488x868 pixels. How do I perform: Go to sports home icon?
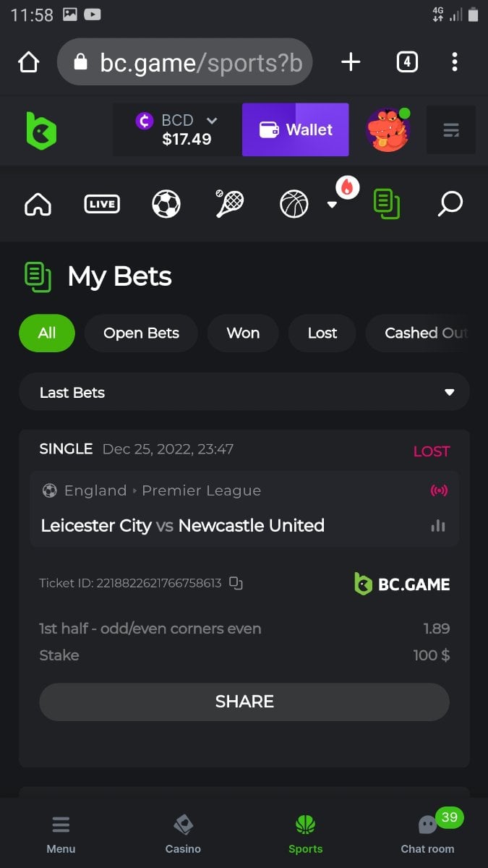(x=38, y=204)
